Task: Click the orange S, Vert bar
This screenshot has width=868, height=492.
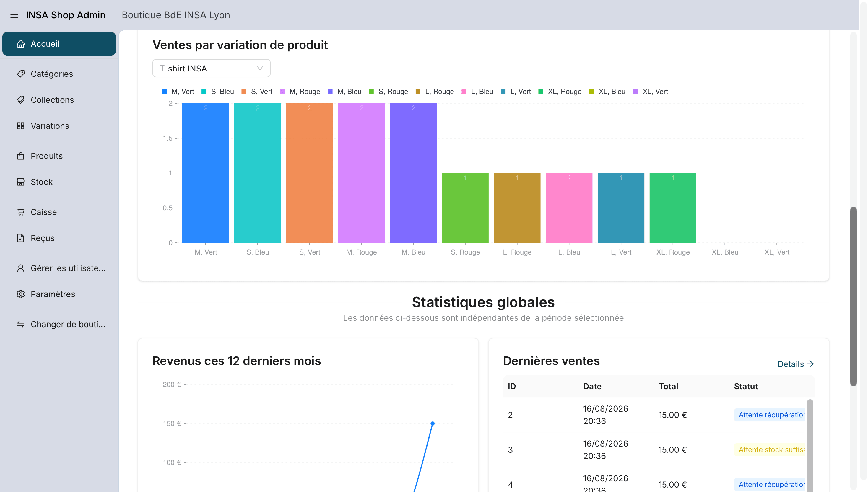Action: click(309, 173)
